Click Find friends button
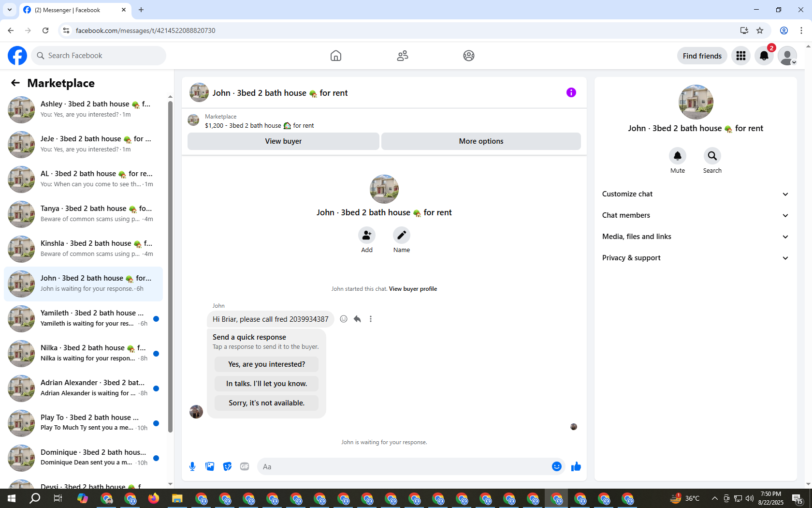This screenshot has width=812, height=508. click(x=702, y=56)
